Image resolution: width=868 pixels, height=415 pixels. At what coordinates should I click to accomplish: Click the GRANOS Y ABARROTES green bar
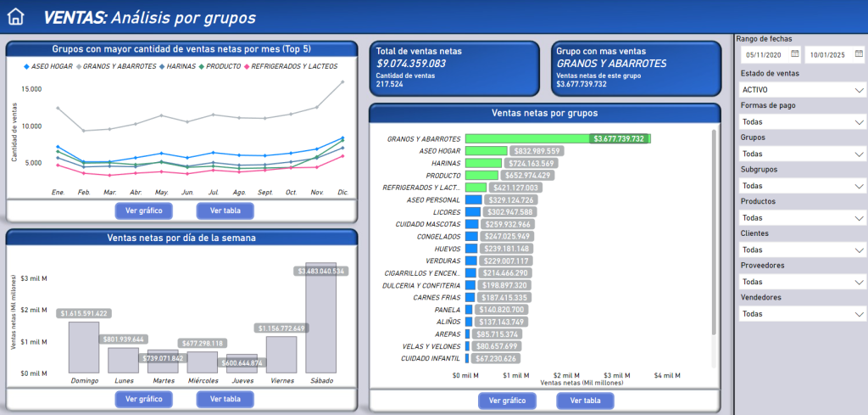pos(527,138)
